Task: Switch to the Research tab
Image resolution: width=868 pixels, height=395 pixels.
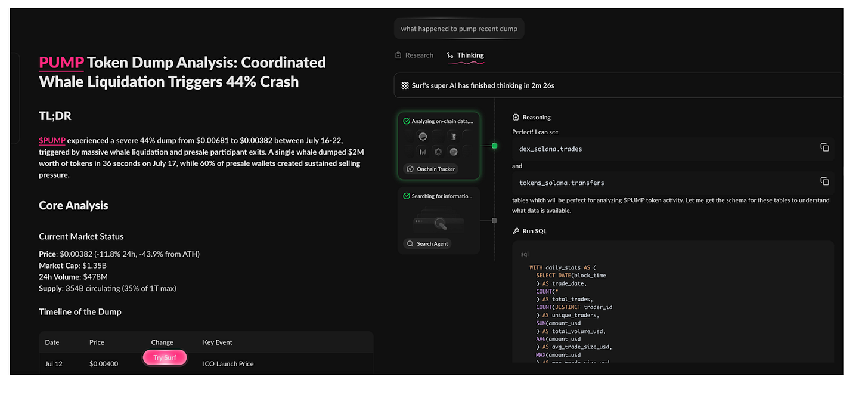Action: coord(414,55)
